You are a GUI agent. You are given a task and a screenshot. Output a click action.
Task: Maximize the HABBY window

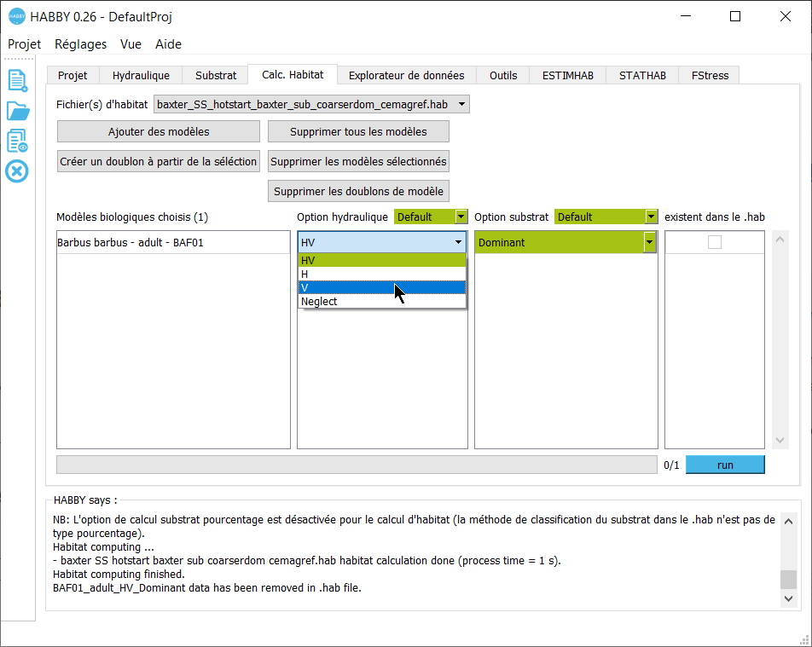(735, 16)
